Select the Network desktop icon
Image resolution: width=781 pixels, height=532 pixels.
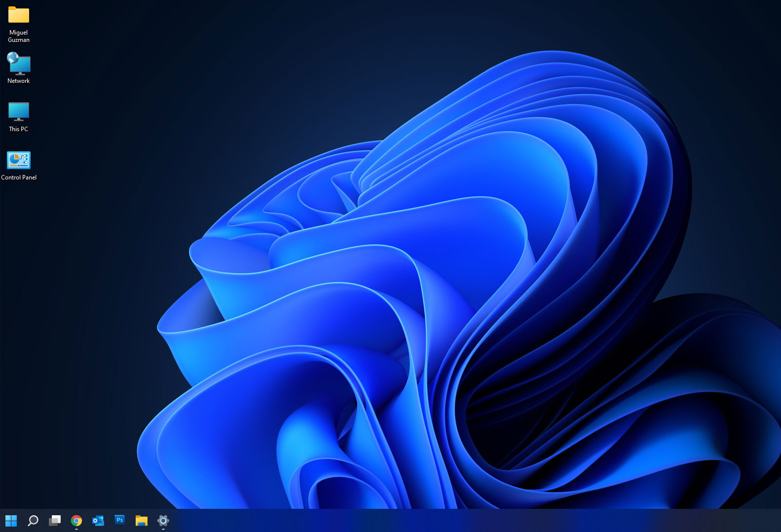pos(19,64)
